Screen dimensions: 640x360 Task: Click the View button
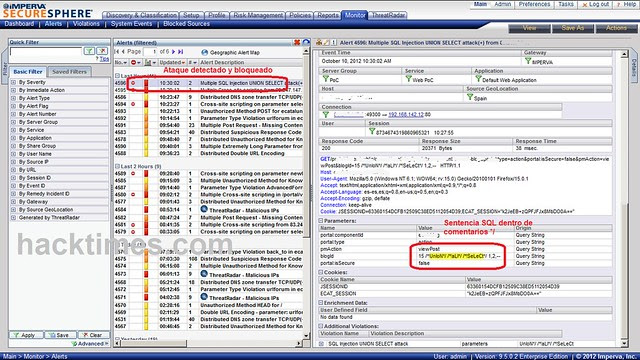click(529, 28)
